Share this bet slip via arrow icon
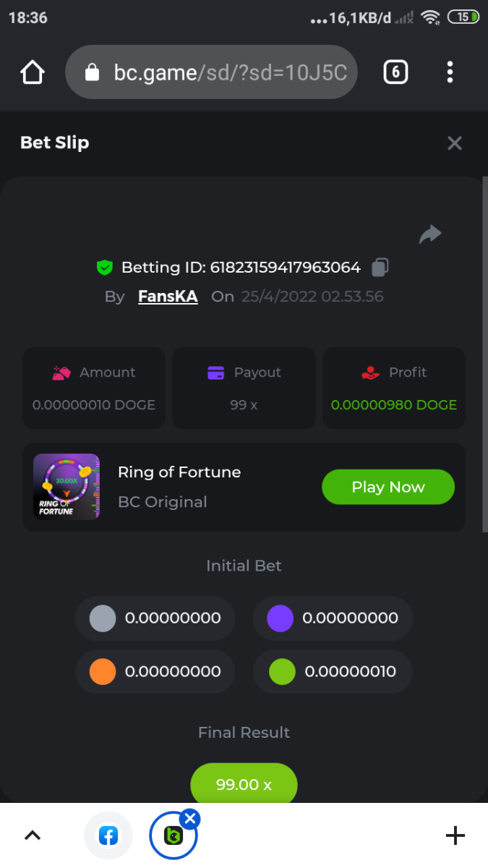Viewport: 488px width, 868px height. click(430, 234)
